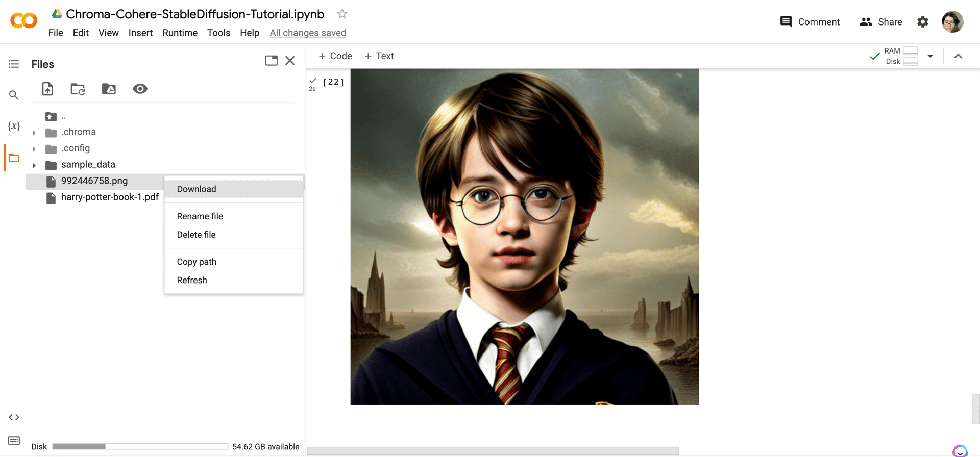Expand the .config folder
The height and width of the screenshot is (457, 980).
34,149
